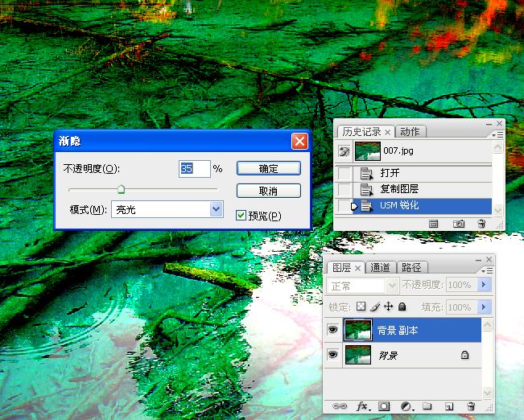
Task: Click Layers panel scroll up arrow
Action: pyautogui.click(x=488, y=325)
